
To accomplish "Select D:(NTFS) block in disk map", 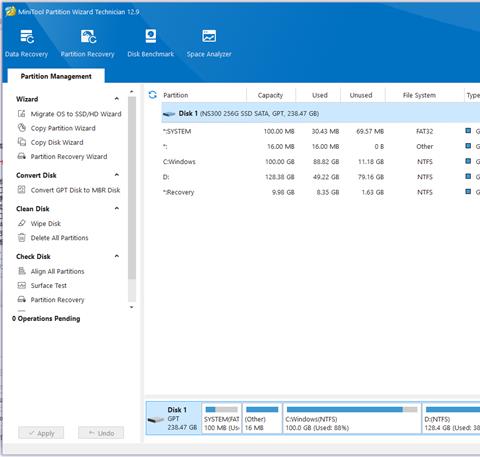I will (x=451, y=418).
